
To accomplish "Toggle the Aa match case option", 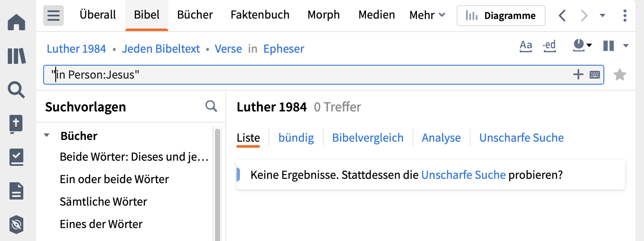I will (x=526, y=46).
